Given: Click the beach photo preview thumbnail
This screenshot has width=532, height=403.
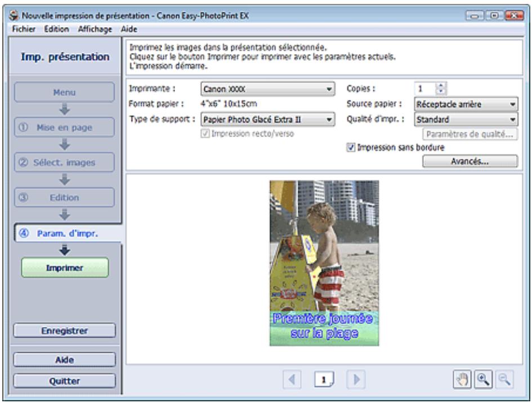Looking at the screenshot, I should click(324, 263).
